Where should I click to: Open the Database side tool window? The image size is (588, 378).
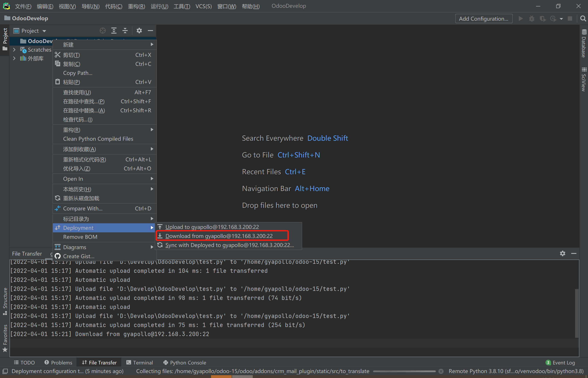click(x=584, y=43)
